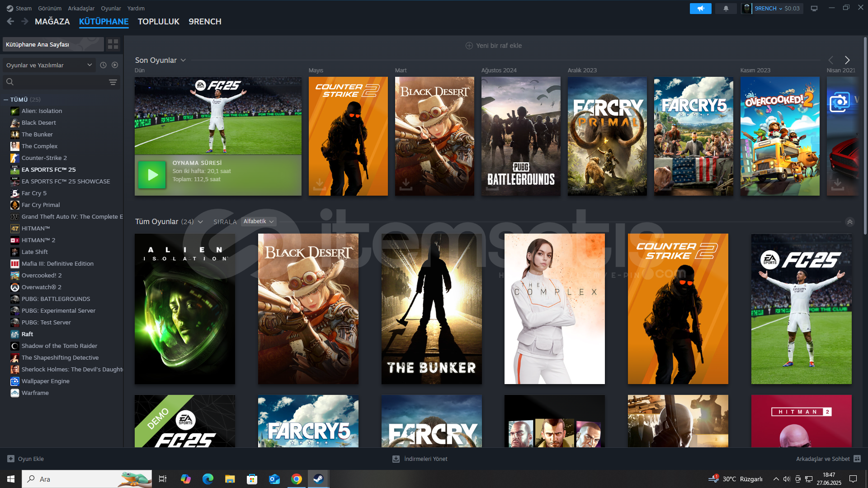
Task: Click the forward navigation arrow
Action: 25,21
